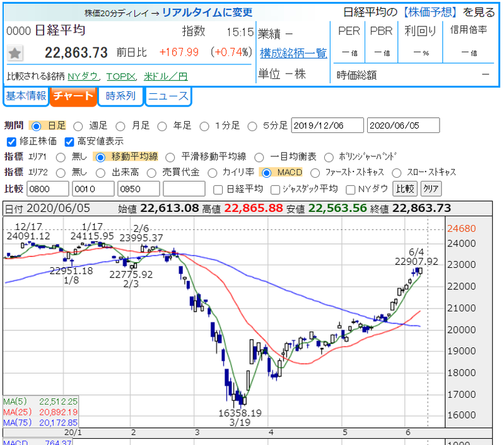Click the 2/3 low label 22775.92
Screen dimensions: 504x445
point(131,275)
